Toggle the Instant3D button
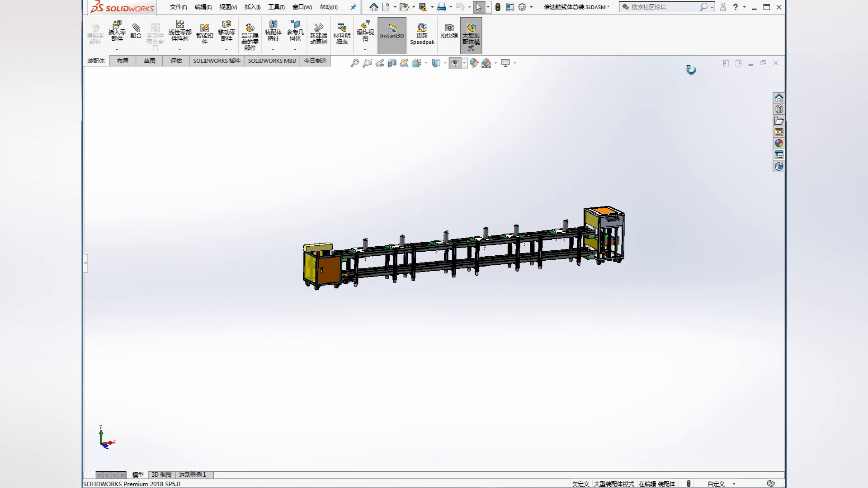This screenshot has width=868, height=488. [x=392, y=34]
